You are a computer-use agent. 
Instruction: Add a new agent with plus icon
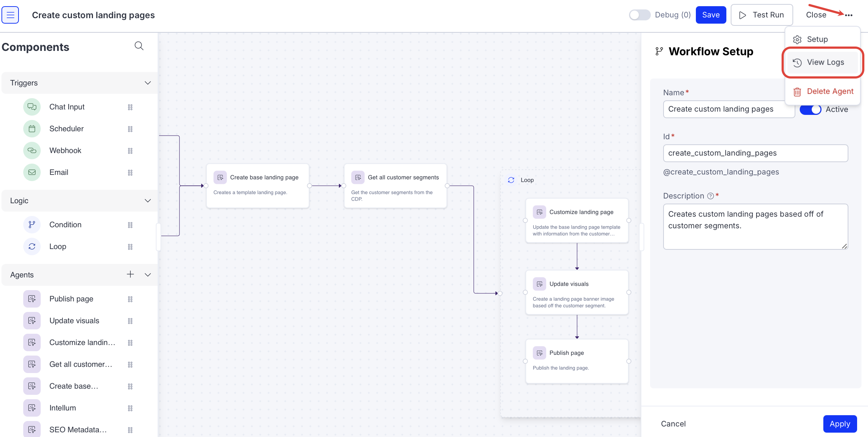(x=130, y=274)
